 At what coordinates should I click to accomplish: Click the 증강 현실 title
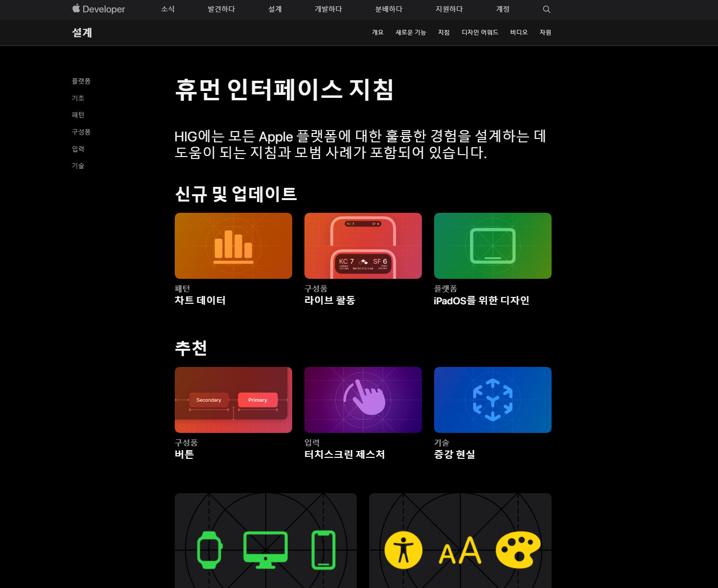455,454
